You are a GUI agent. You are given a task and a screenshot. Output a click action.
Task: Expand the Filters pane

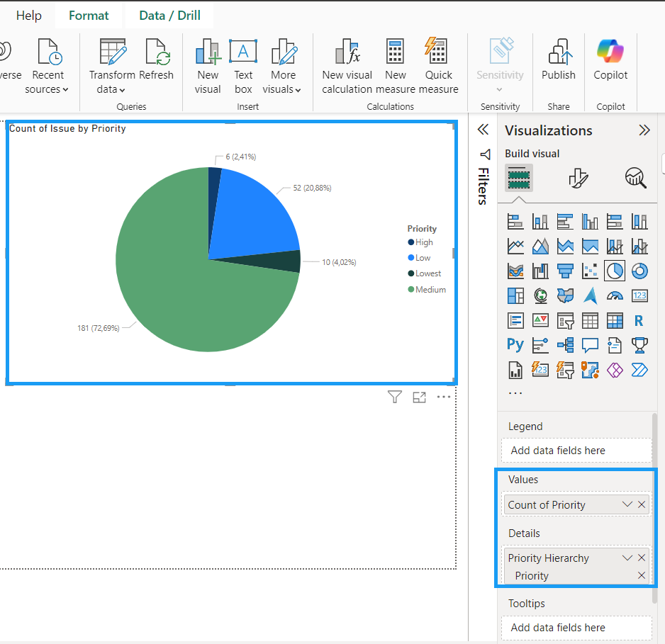pyautogui.click(x=484, y=130)
